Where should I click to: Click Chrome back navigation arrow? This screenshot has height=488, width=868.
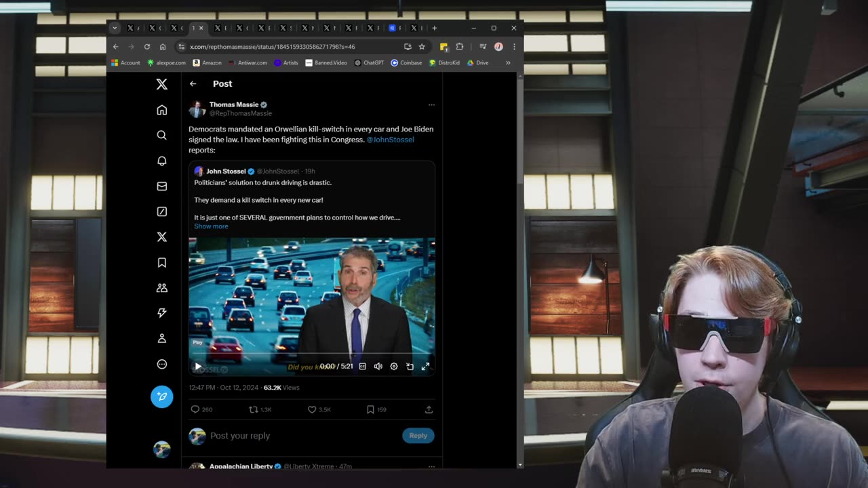[116, 47]
